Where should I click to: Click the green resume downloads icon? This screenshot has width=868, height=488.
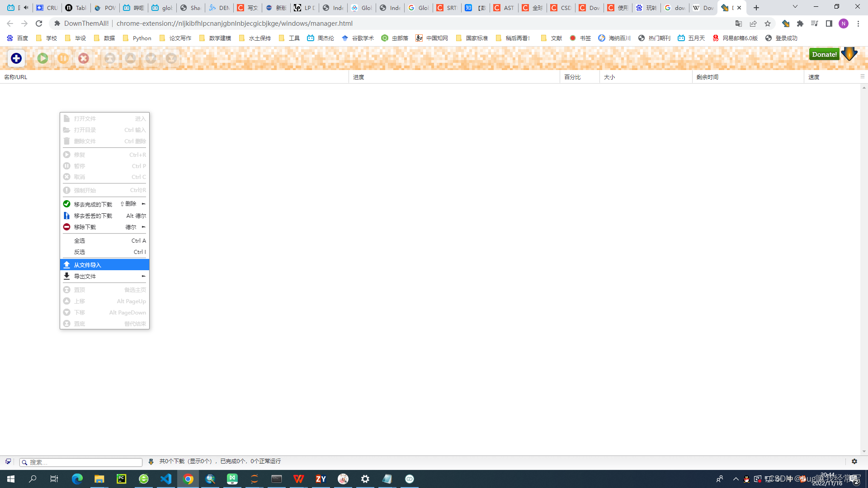43,58
